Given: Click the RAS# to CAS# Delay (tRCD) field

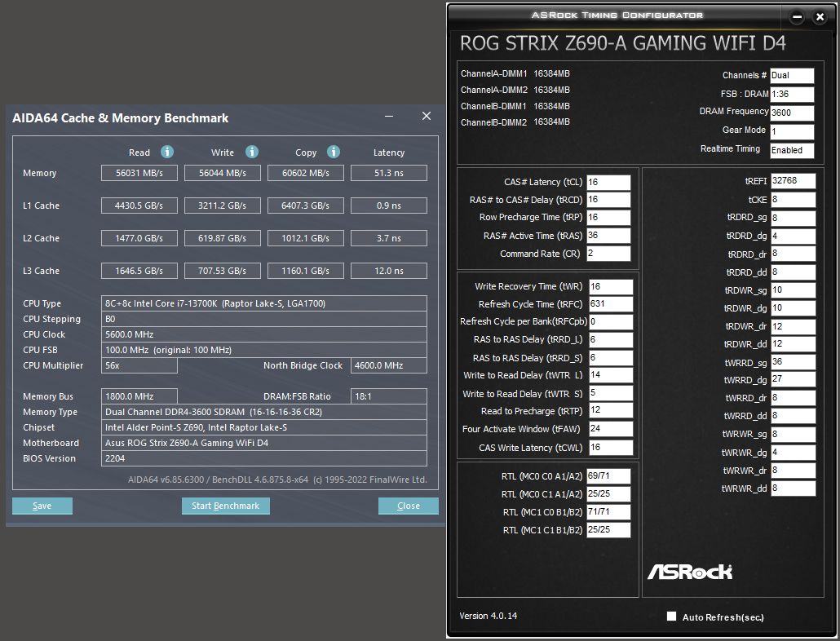Looking at the screenshot, I should (x=608, y=200).
